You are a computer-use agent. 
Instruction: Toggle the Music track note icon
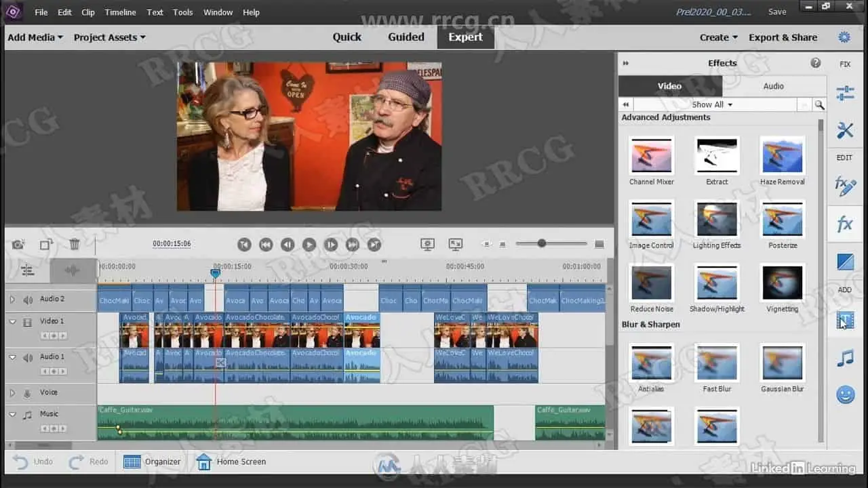pos(28,414)
